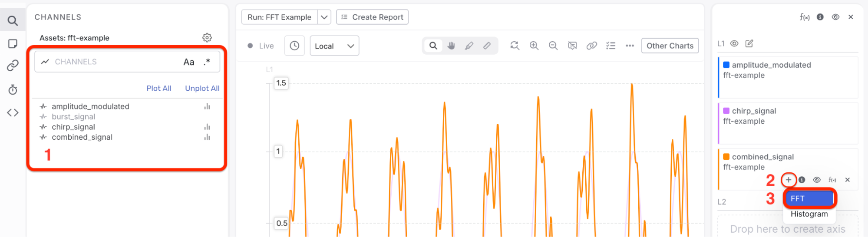
Task: Click bar chart icon for amplitude_modulated
Action: (x=207, y=107)
